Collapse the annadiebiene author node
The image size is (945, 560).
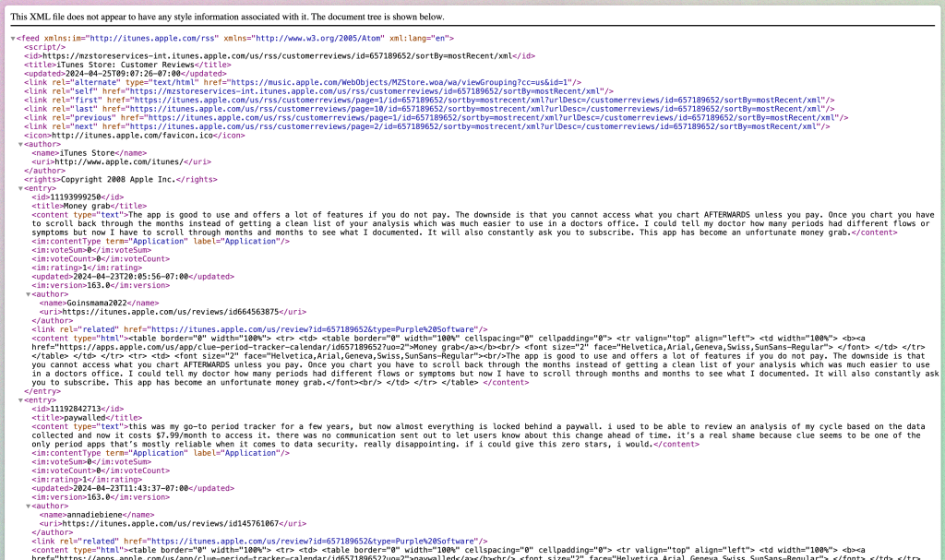click(x=28, y=506)
